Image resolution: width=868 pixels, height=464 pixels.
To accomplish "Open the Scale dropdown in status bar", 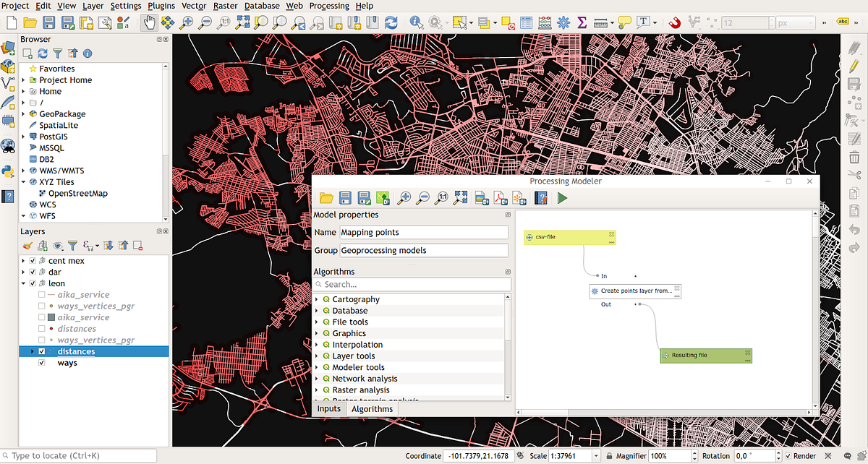I will tap(596, 456).
